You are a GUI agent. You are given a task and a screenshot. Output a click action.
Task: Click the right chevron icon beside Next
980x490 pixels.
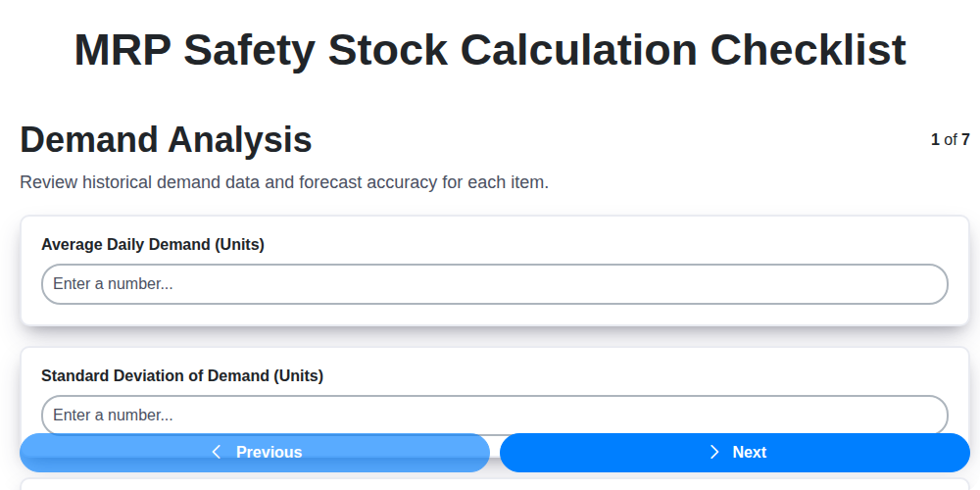pos(714,452)
